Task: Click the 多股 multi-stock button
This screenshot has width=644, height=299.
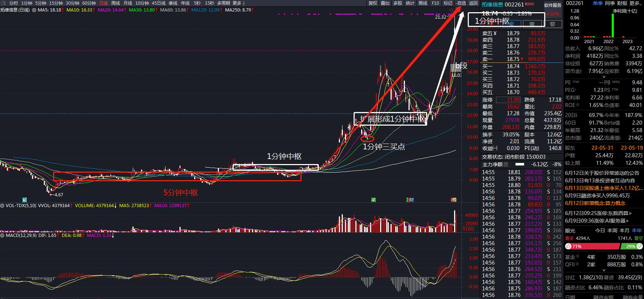Action: [x=398, y=3]
